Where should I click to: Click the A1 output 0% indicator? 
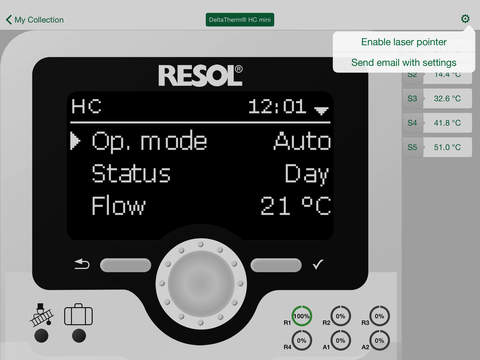click(x=340, y=340)
